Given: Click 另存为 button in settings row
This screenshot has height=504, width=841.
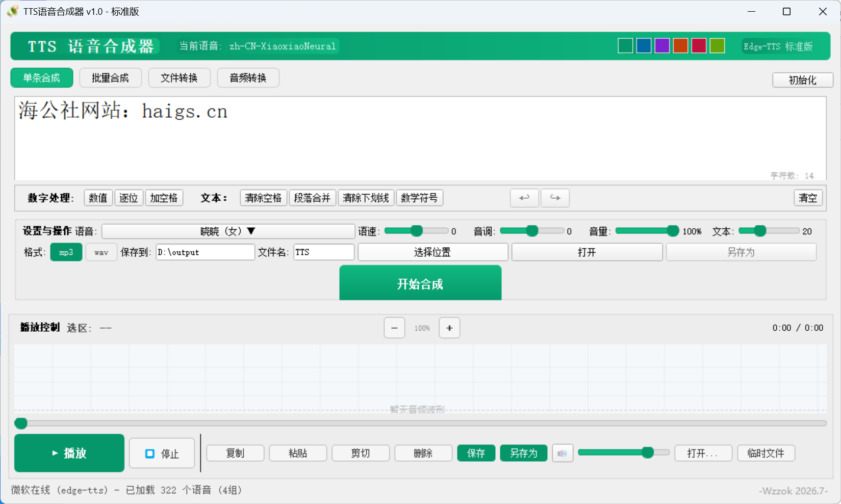Looking at the screenshot, I should (741, 252).
